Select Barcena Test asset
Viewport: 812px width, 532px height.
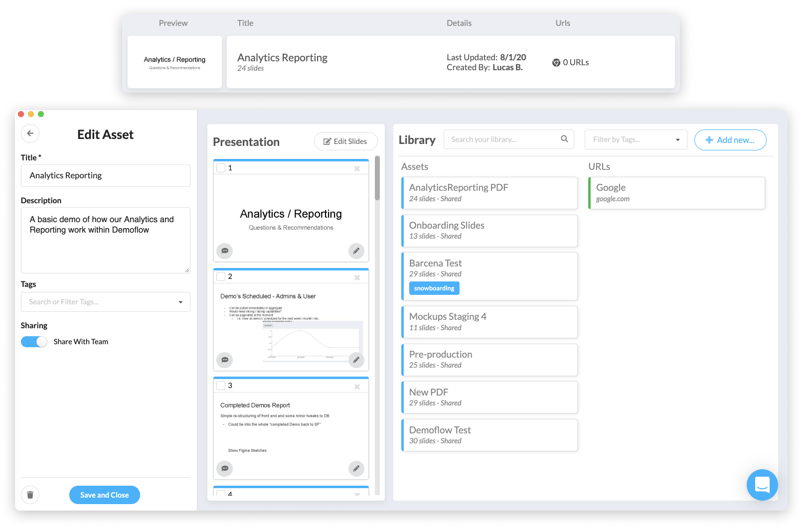point(489,276)
